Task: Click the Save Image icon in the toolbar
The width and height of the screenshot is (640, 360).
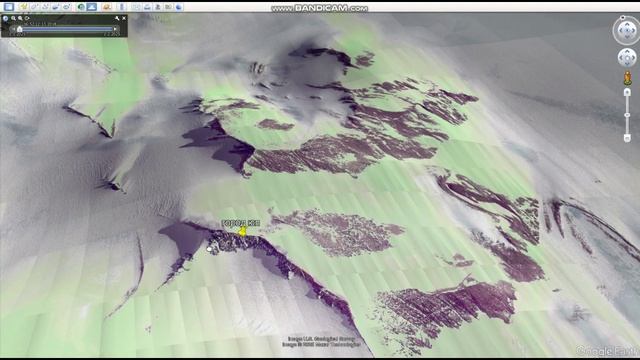Action: coord(158,7)
